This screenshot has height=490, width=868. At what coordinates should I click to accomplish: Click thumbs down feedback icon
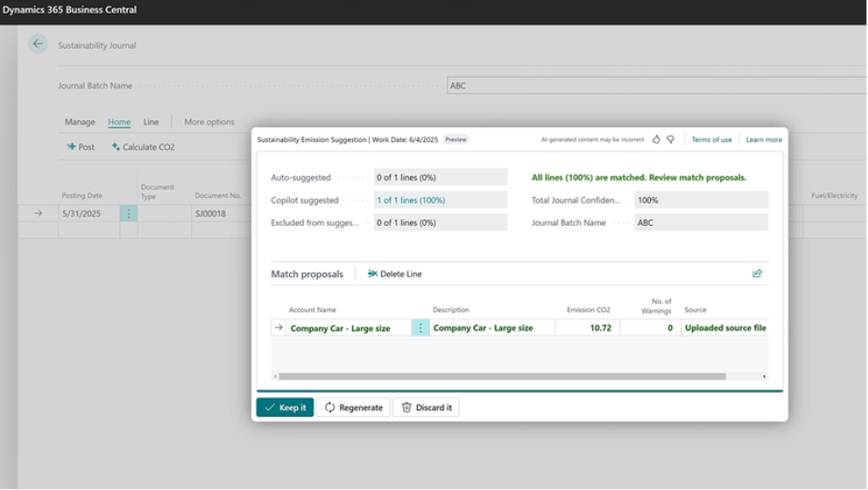point(670,139)
